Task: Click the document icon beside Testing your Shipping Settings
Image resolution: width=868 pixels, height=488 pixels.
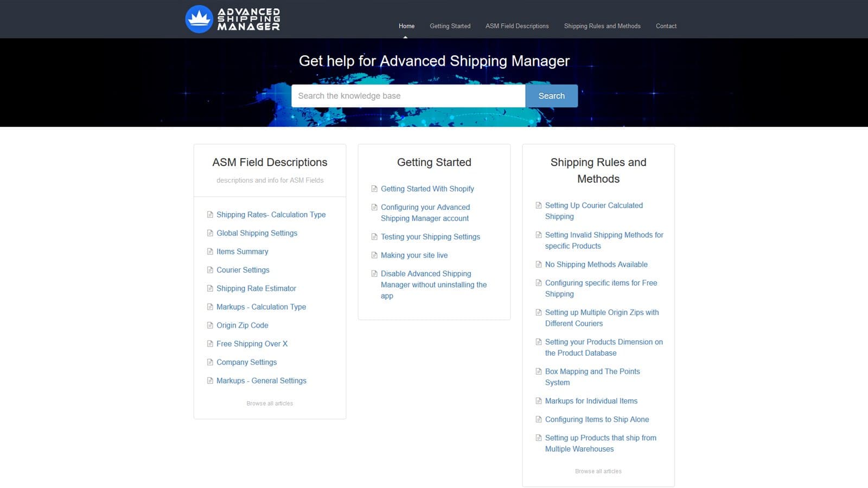Action: (x=374, y=237)
